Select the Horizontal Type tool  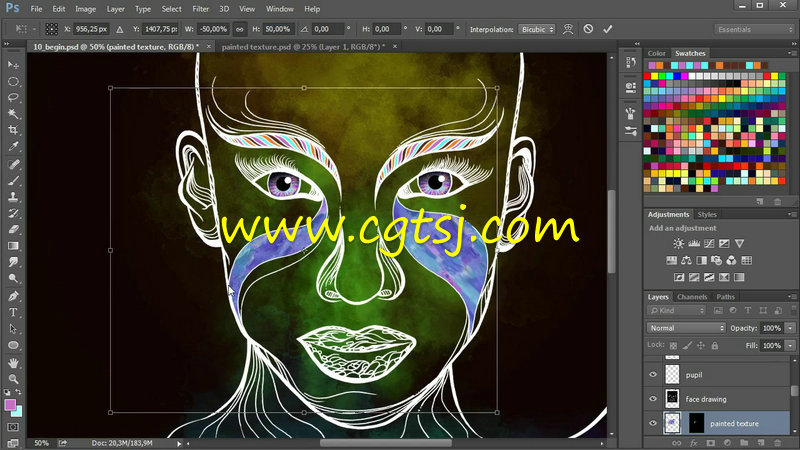[13, 313]
